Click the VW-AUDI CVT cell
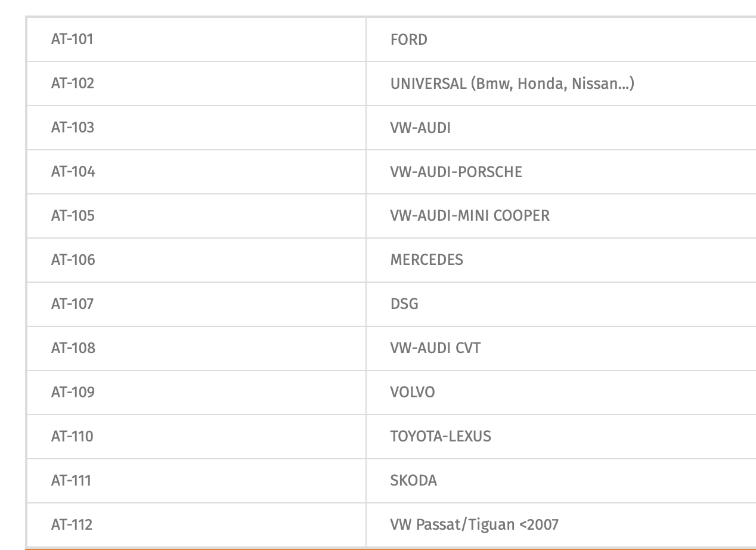The image size is (756, 550). click(435, 348)
